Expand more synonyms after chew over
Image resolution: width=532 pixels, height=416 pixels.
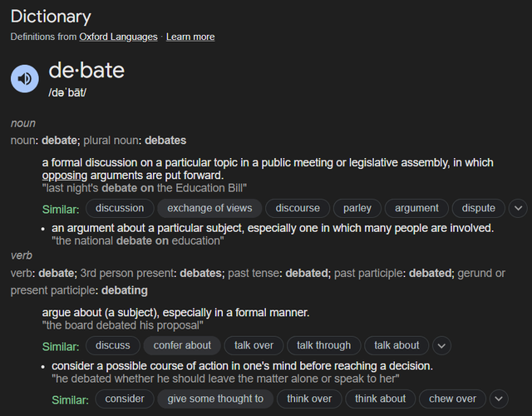click(x=499, y=399)
